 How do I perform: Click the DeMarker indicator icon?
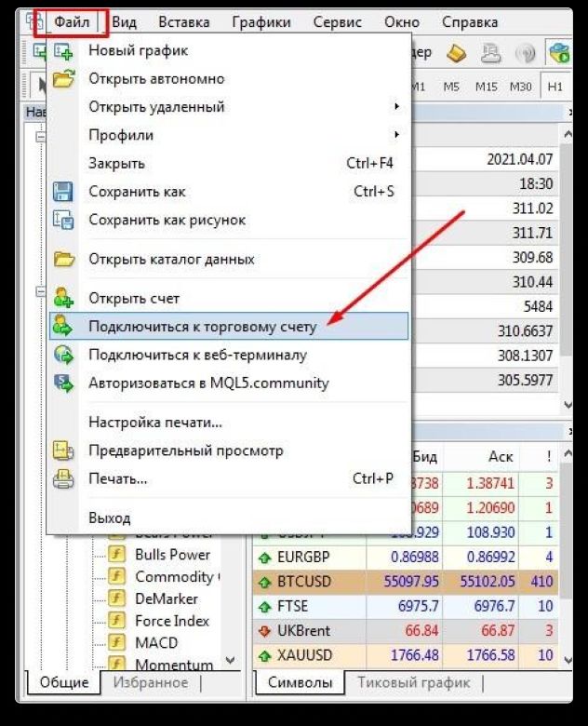[x=116, y=598]
